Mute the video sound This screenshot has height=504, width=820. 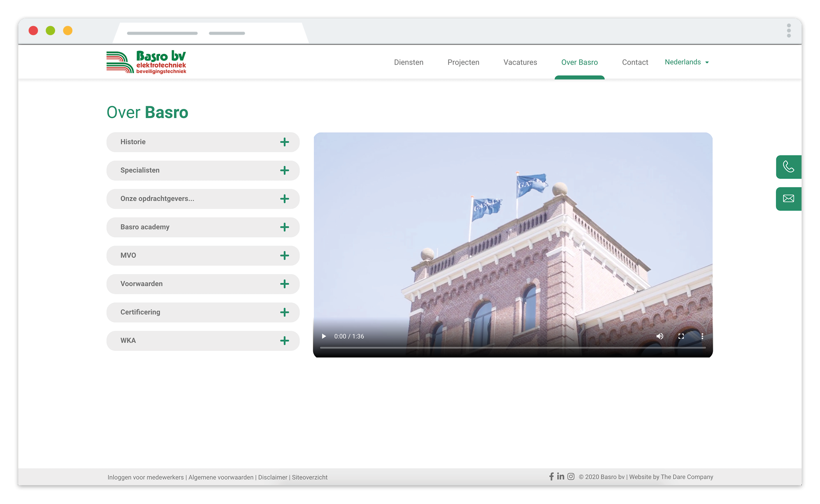pyautogui.click(x=660, y=336)
